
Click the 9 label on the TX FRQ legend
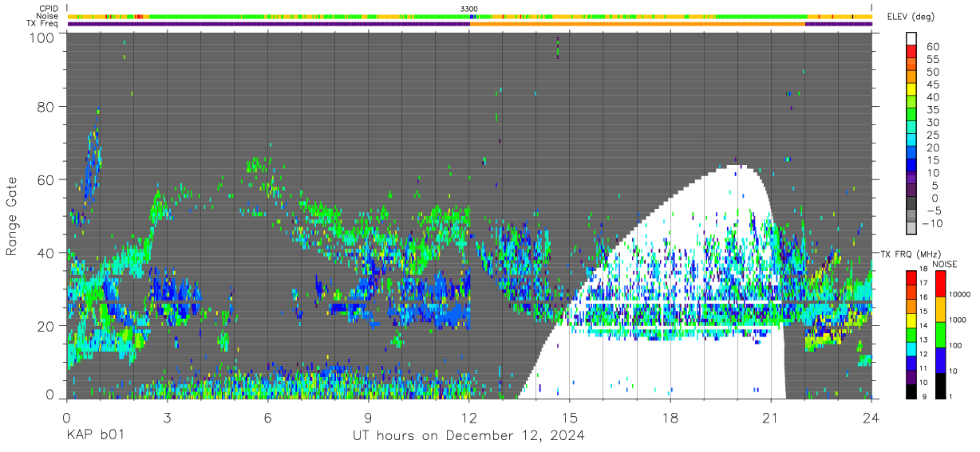click(x=924, y=397)
